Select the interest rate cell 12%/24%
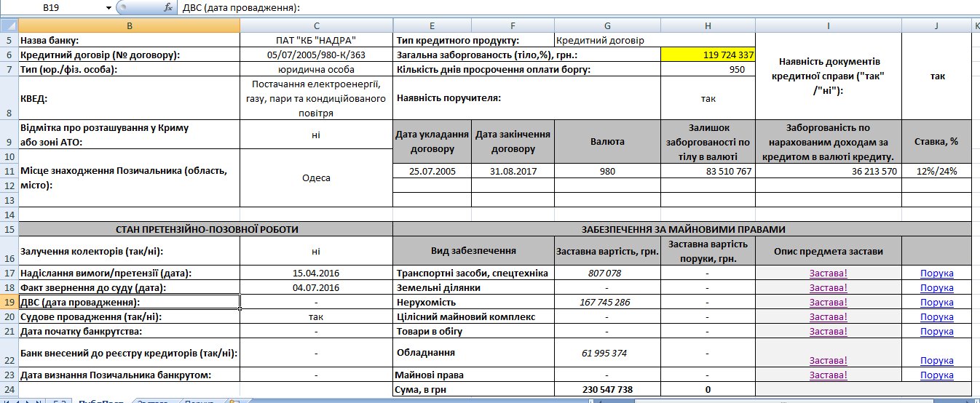This screenshot has height=403, width=980. tap(936, 171)
